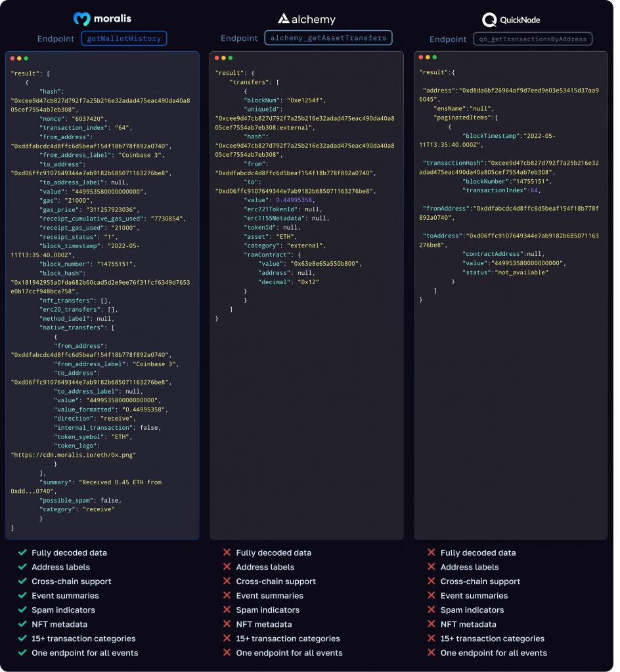Image resolution: width=620 pixels, height=672 pixels.
Task: Click red X beside QuickNode Spam indicators
Action: 432,610
